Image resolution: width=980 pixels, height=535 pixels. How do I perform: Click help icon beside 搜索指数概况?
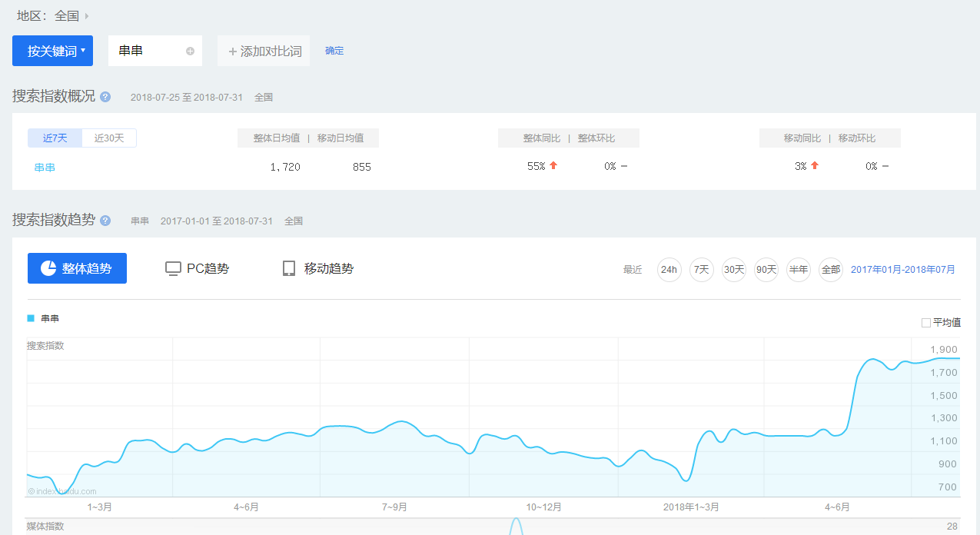(x=105, y=97)
